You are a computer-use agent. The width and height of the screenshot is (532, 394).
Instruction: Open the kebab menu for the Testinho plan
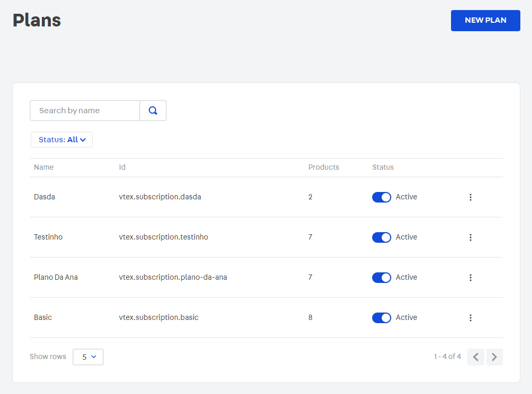[471, 237]
